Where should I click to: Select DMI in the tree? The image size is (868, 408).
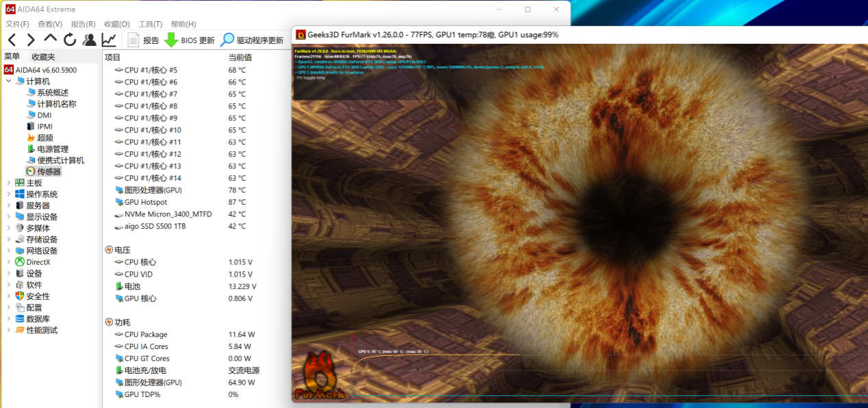tap(39, 115)
